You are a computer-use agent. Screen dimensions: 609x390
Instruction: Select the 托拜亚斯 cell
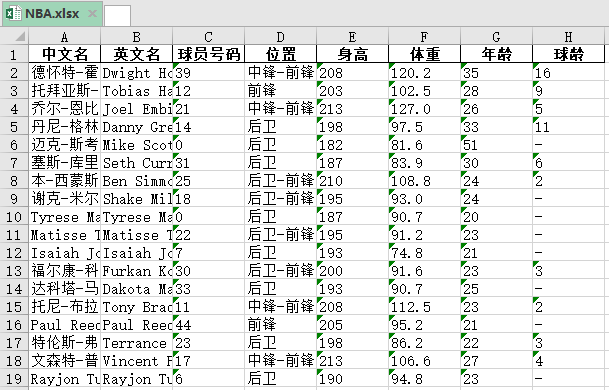click(64, 91)
